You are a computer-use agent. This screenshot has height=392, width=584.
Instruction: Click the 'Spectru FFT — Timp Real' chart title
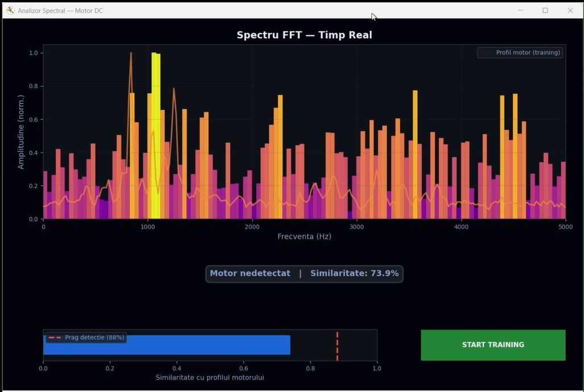pos(304,35)
